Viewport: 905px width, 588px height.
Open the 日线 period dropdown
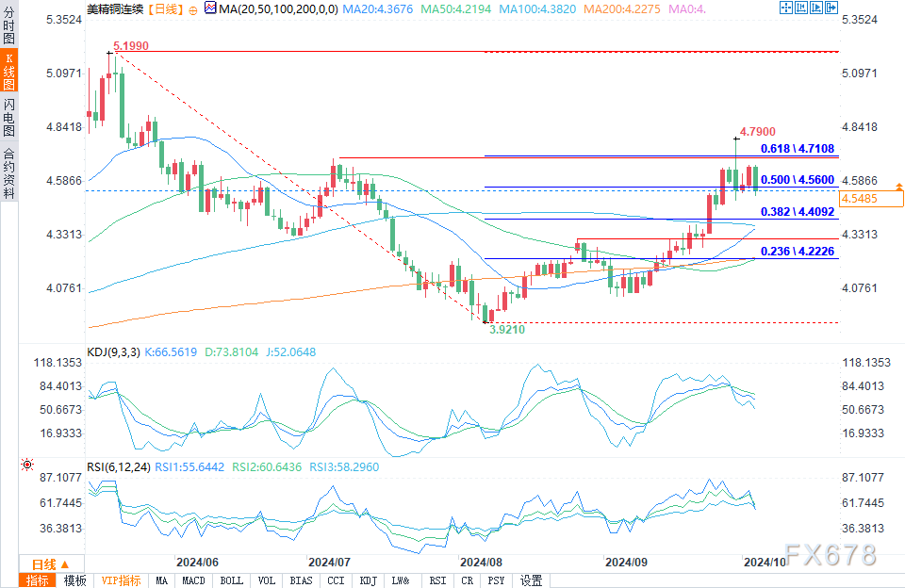click(x=51, y=563)
